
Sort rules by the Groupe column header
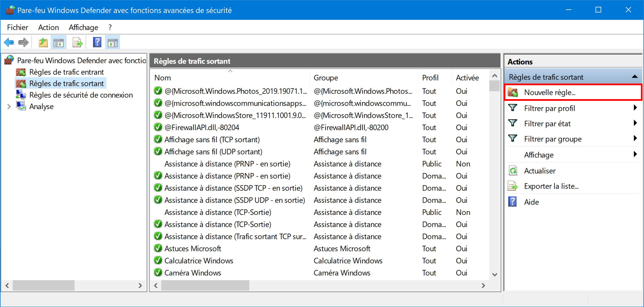click(364, 78)
